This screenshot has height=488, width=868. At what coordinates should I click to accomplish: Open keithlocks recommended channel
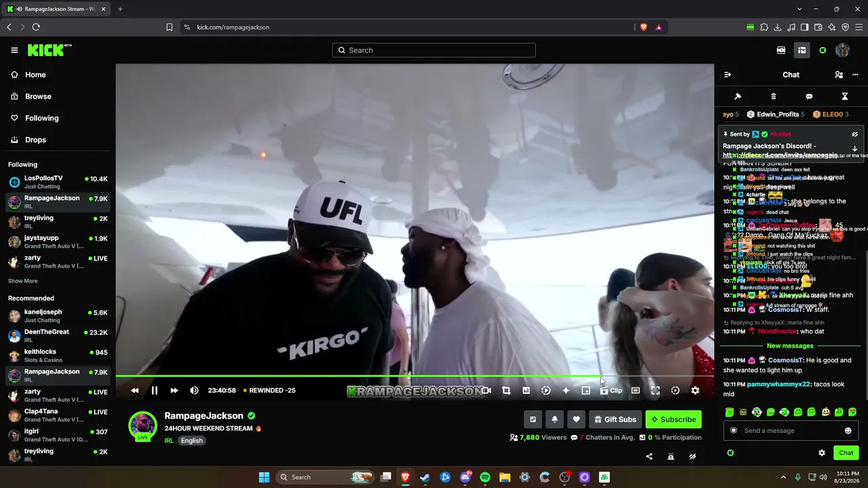point(58,356)
